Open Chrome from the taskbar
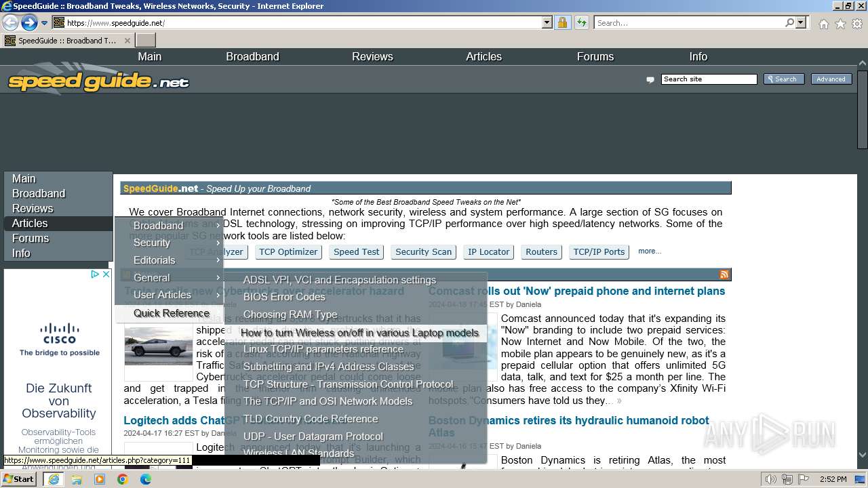 (122, 479)
